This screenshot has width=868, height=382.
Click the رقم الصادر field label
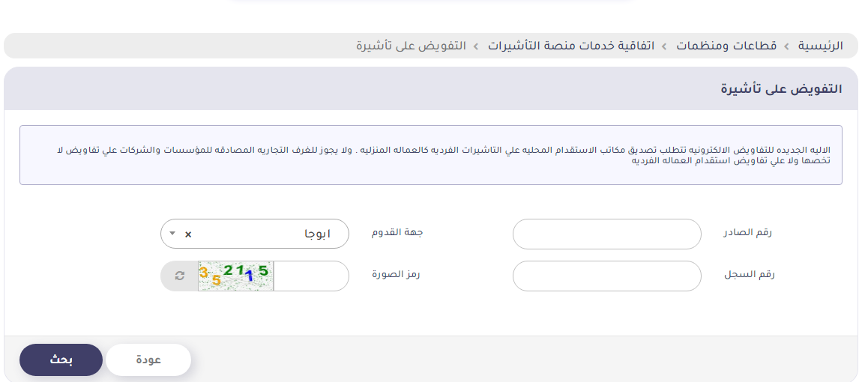[x=747, y=233]
